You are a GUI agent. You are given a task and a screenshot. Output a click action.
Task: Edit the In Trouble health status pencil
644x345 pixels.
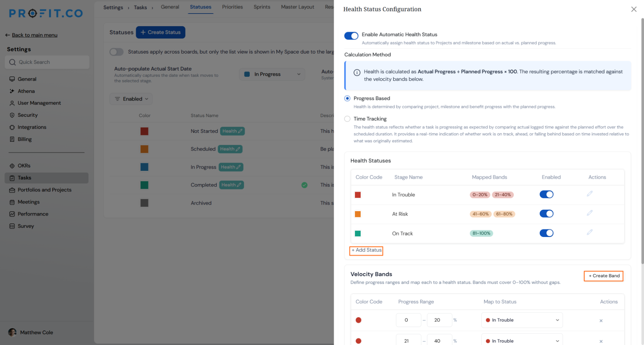point(590,194)
